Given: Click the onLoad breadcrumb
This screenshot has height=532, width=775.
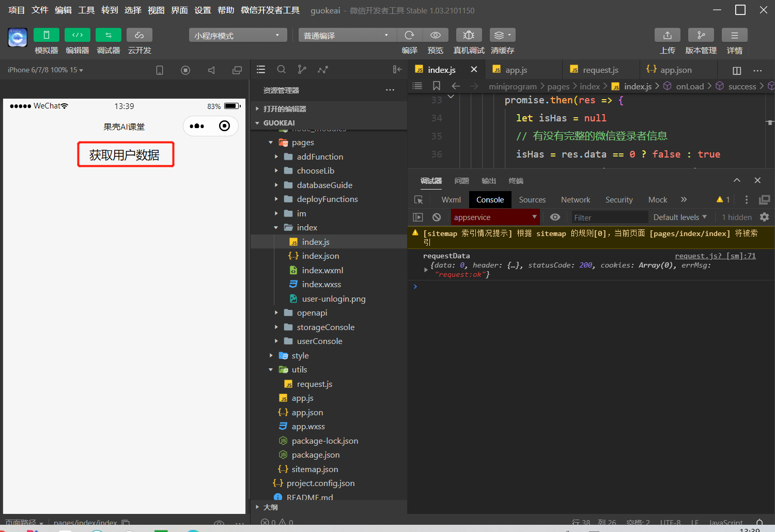Looking at the screenshot, I should (690, 86).
